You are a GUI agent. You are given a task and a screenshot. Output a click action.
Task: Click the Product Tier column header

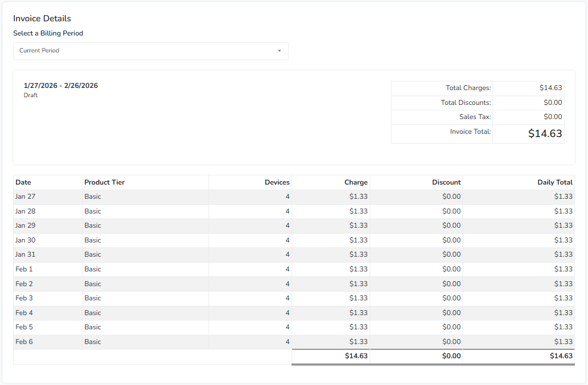(105, 182)
